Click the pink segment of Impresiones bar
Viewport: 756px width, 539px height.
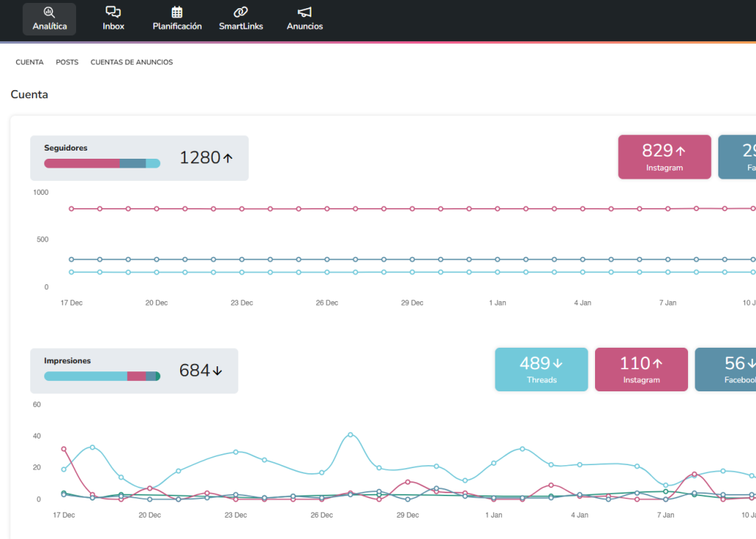137,376
